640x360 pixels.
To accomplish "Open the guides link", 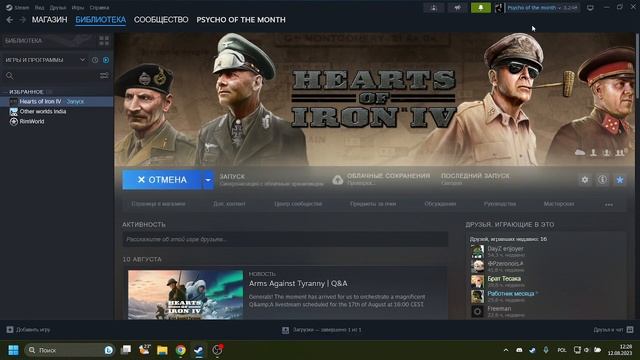I will click(x=500, y=204).
